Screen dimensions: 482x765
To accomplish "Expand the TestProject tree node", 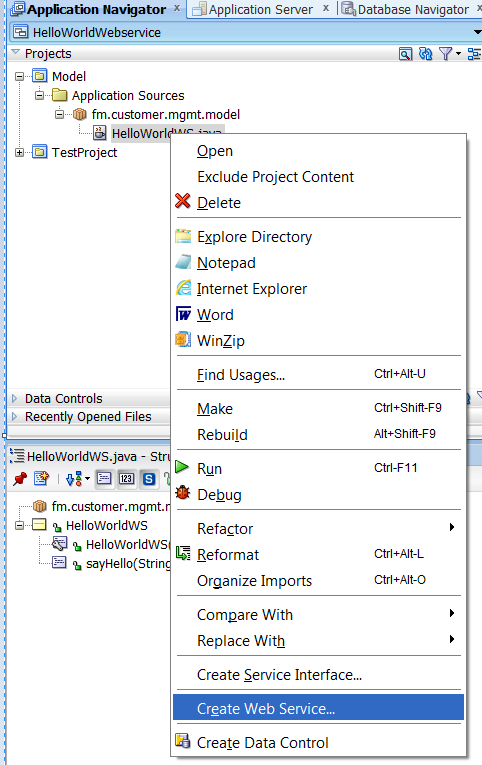I will [20, 153].
